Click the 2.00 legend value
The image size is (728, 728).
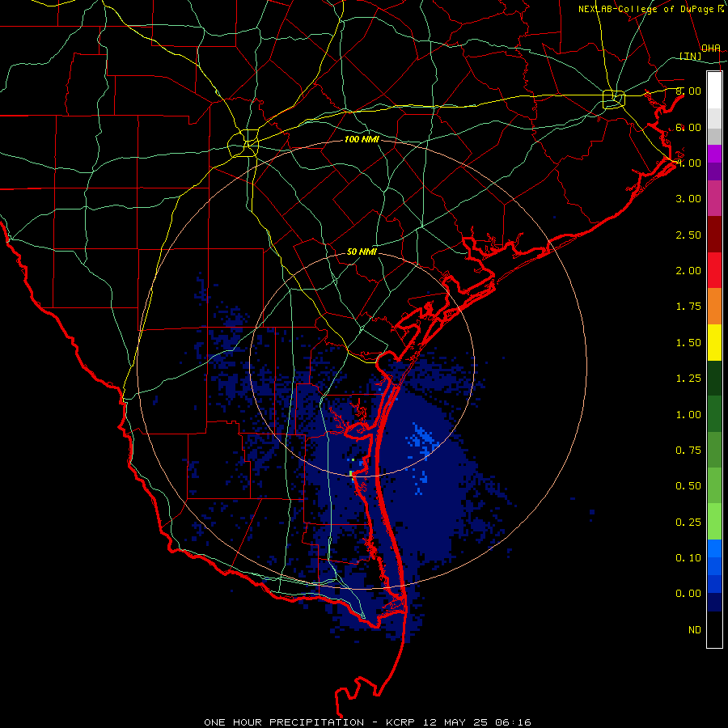[x=688, y=270]
